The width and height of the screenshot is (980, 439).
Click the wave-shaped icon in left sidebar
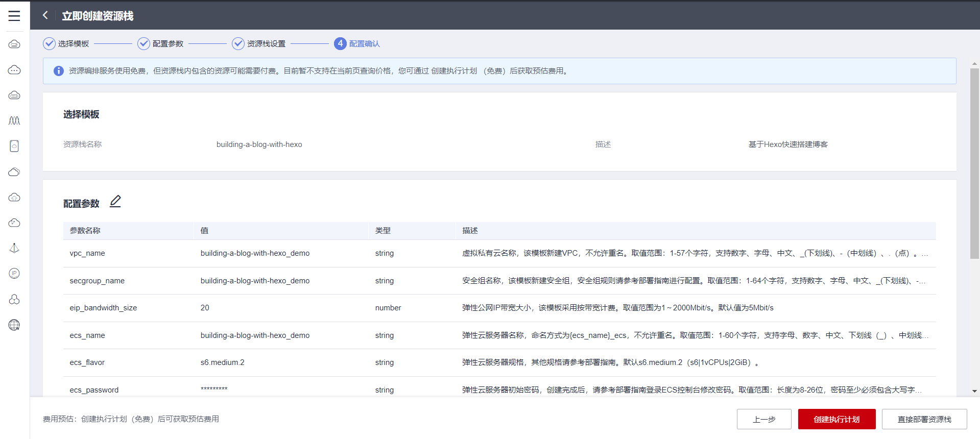click(x=14, y=120)
